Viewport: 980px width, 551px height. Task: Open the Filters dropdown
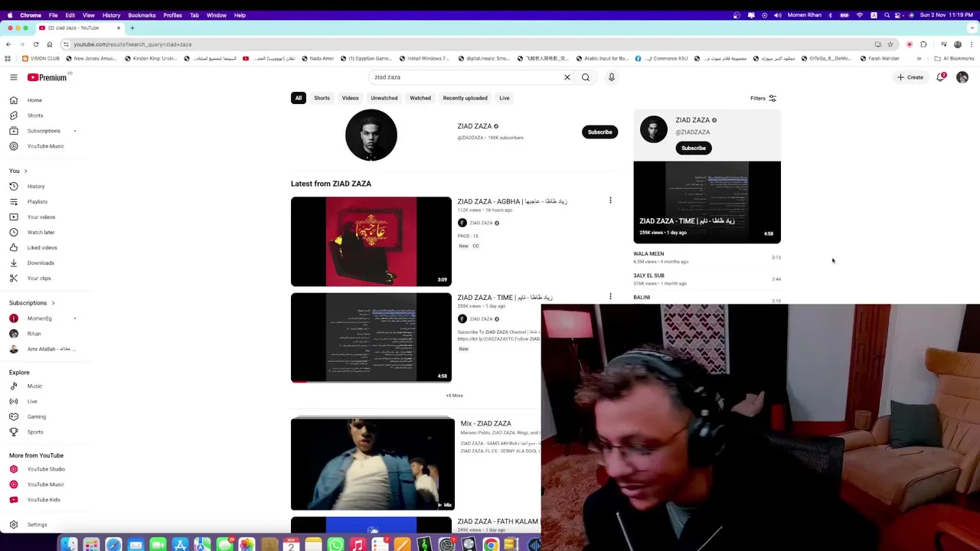[763, 98]
